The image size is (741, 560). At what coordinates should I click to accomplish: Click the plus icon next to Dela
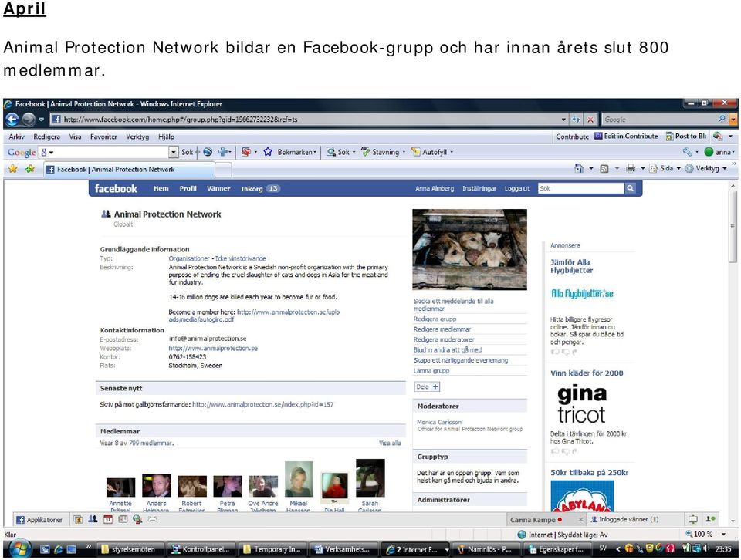pyautogui.click(x=435, y=386)
